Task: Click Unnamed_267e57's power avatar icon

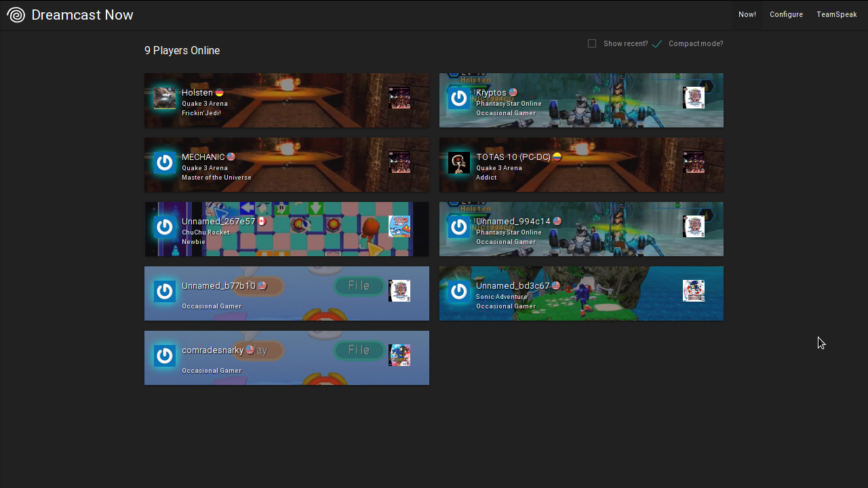Action: coord(165,227)
